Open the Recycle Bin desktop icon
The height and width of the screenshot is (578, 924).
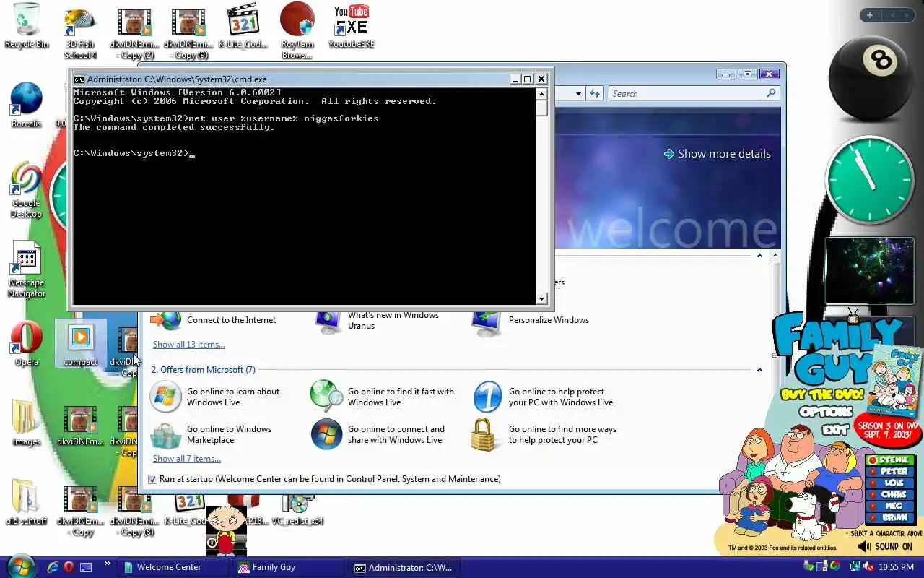[27, 26]
